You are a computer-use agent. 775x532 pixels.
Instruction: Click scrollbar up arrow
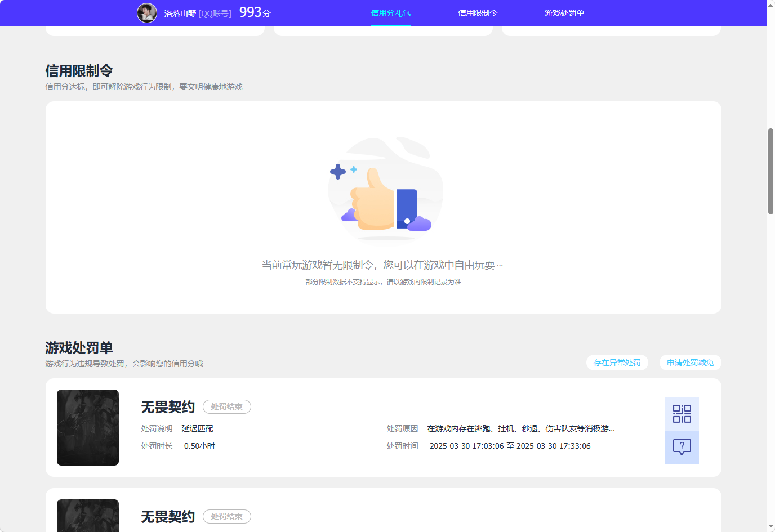770,5
